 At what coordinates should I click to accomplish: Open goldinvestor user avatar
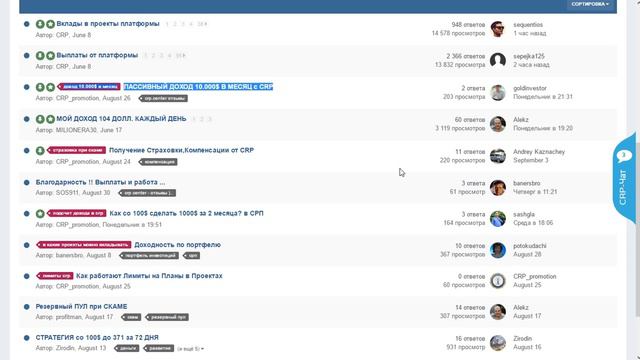(x=498, y=93)
